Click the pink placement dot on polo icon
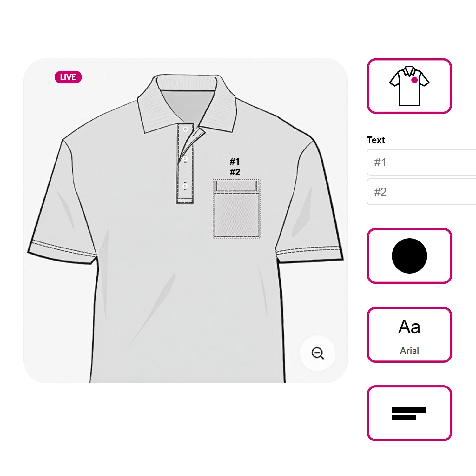Viewport: 476px width, 476px height. click(414, 80)
